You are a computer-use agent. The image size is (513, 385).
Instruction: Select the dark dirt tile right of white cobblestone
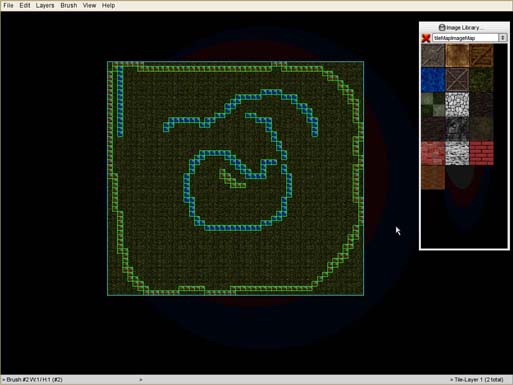pyautogui.click(x=481, y=104)
